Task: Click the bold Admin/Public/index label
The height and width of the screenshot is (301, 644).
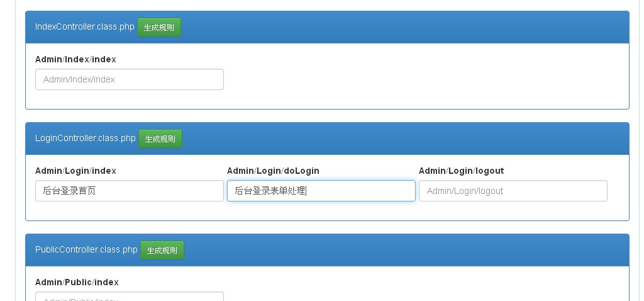Action: [77, 282]
